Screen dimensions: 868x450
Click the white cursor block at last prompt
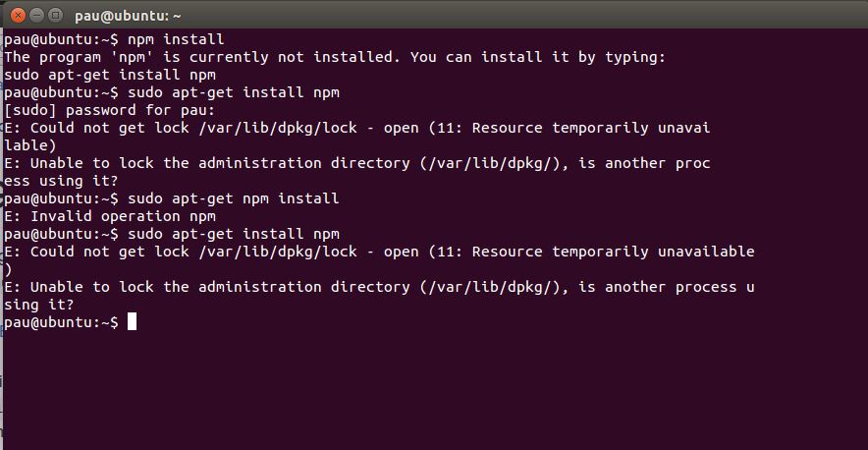[x=132, y=321]
